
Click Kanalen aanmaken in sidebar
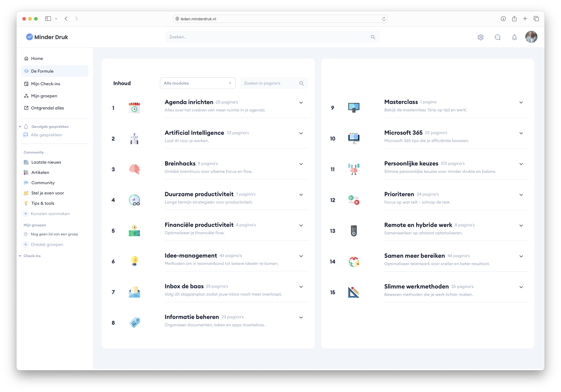50,214
